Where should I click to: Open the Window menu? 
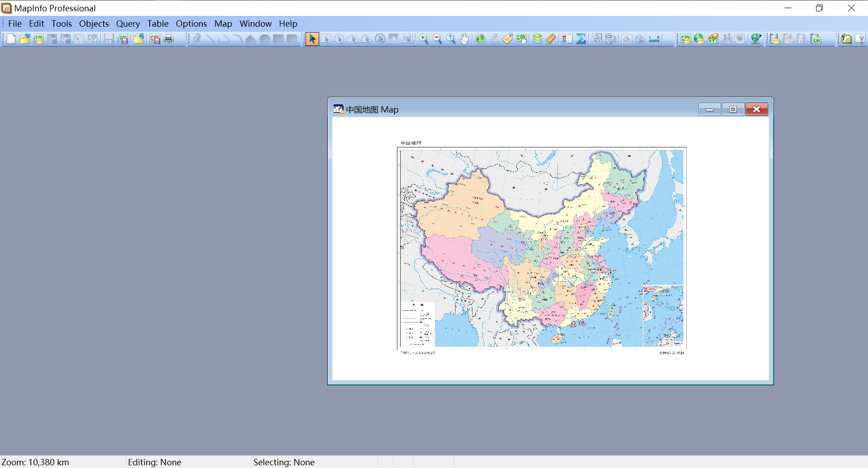coord(255,24)
